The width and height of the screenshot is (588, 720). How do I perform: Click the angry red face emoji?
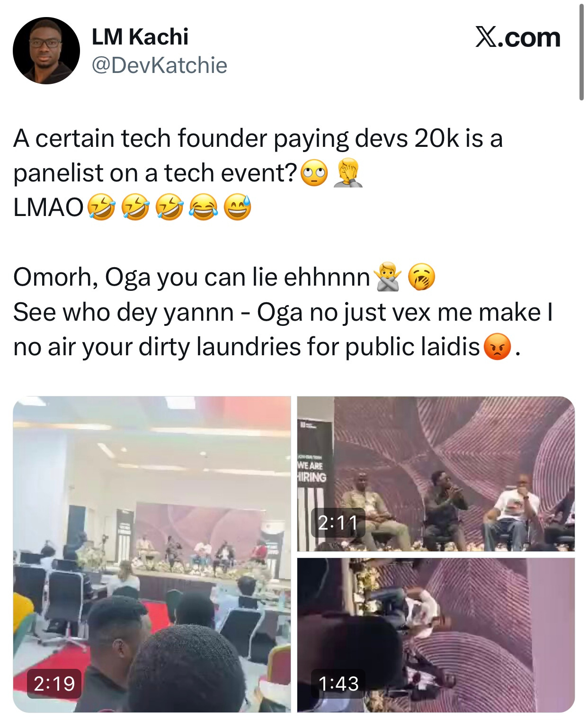coord(498,347)
